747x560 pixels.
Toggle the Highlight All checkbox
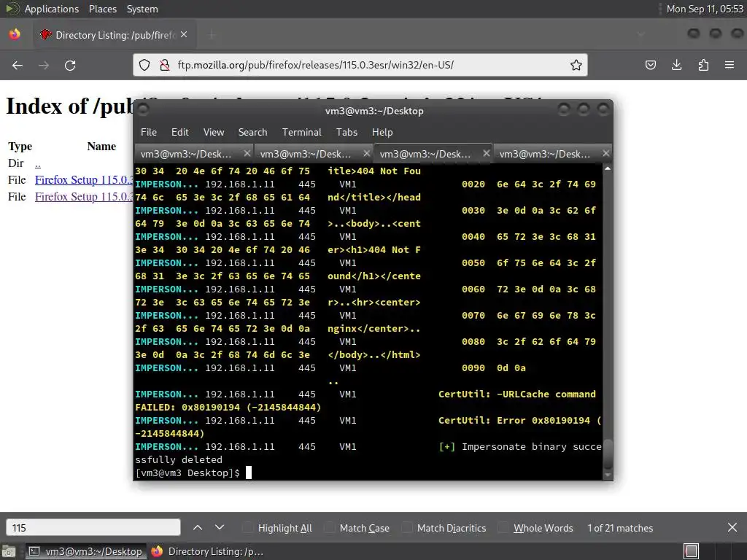247,528
